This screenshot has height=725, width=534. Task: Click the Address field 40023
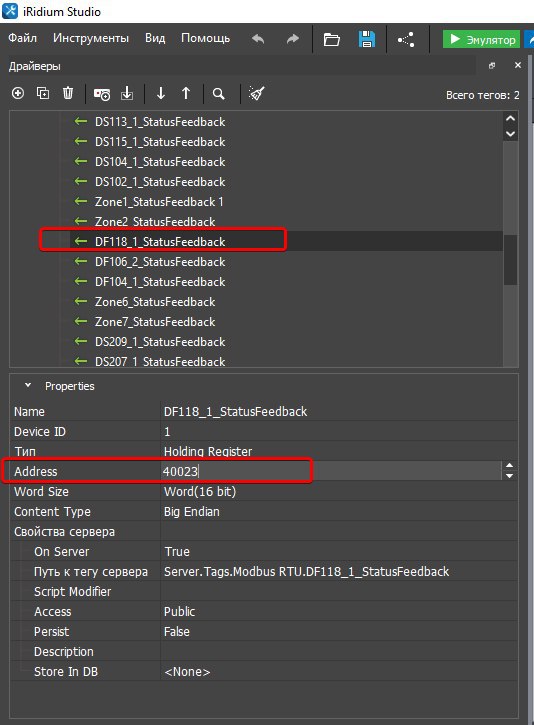(x=331, y=472)
